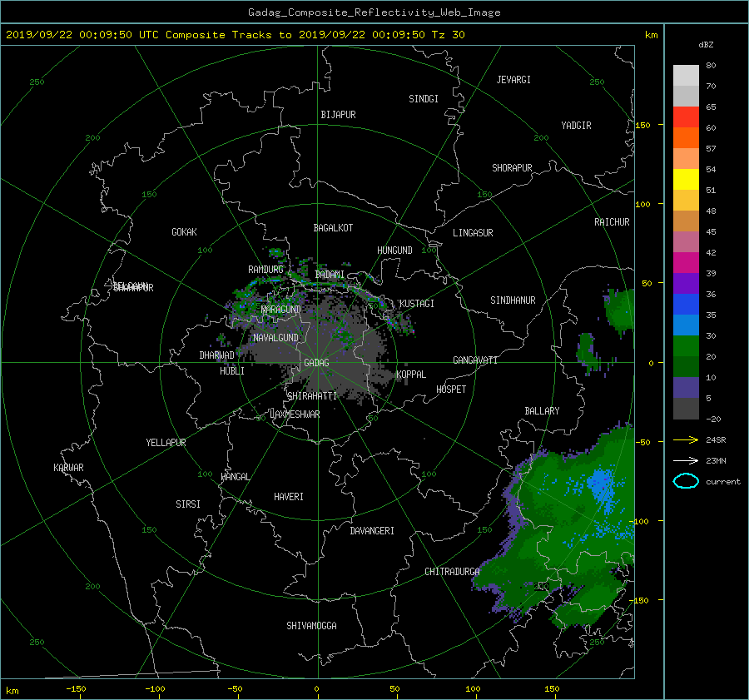Click the -150 tick label on the bottom axis

pos(76,689)
